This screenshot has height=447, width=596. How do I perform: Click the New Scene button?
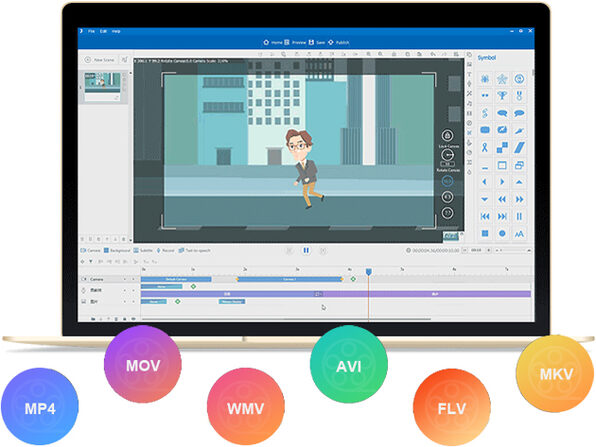100,60
